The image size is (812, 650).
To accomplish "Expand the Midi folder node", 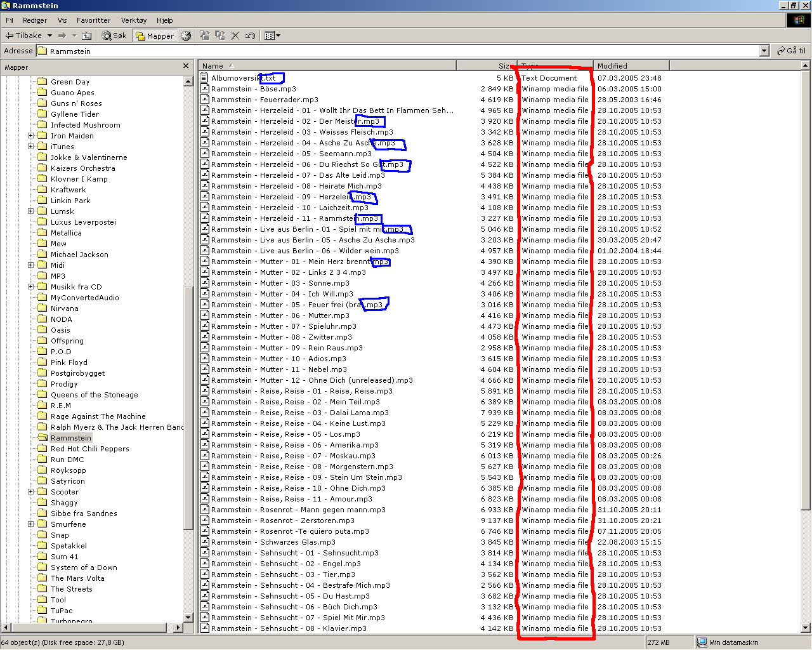I will click(x=30, y=265).
